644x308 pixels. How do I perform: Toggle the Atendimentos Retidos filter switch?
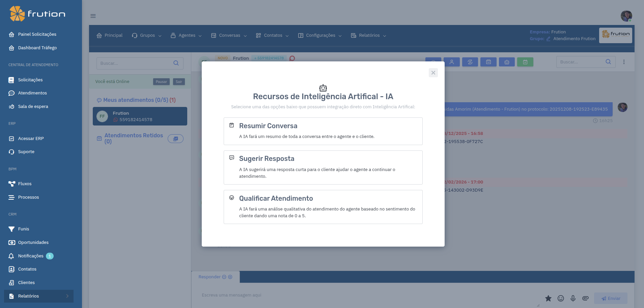click(175, 138)
